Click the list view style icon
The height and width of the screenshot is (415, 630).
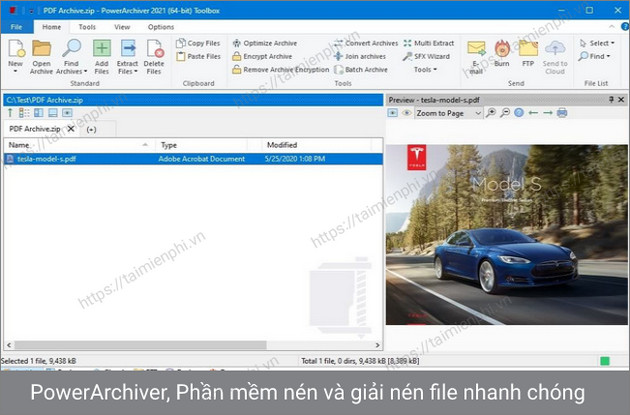click(x=24, y=113)
